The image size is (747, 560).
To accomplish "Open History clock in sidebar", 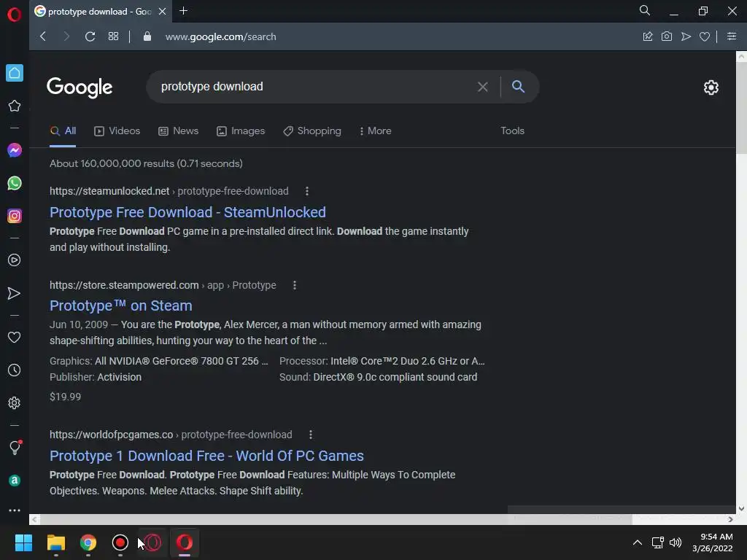I will (15, 370).
